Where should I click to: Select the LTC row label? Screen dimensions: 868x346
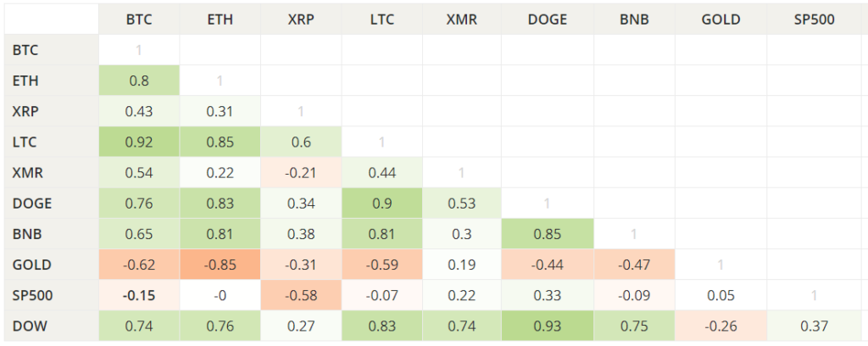pos(27,142)
